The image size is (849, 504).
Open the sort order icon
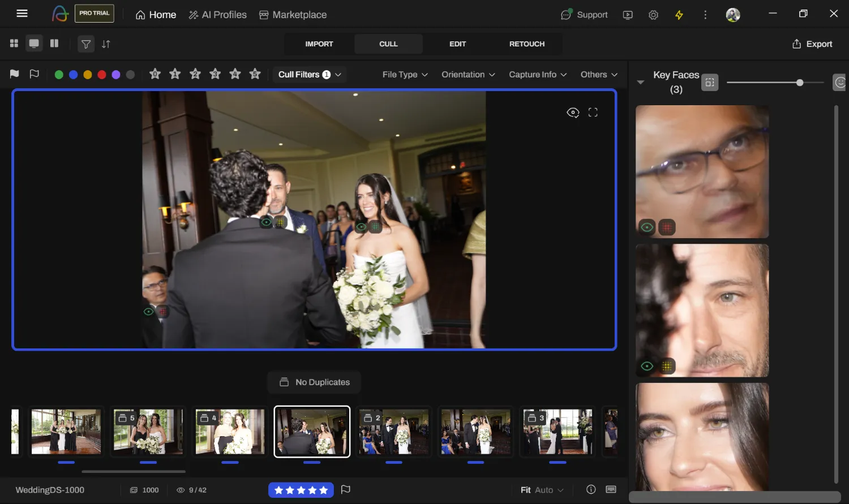click(x=106, y=44)
